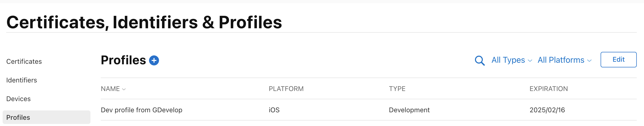Click the Development type cell
Viewport: 644px width, 126px height.
coord(409,110)
